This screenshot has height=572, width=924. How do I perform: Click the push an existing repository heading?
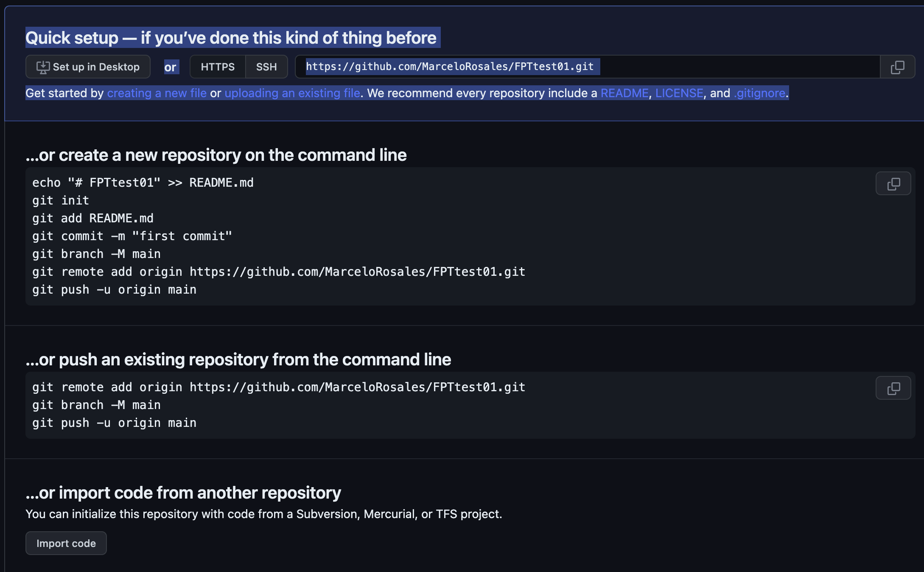[238, 360]
